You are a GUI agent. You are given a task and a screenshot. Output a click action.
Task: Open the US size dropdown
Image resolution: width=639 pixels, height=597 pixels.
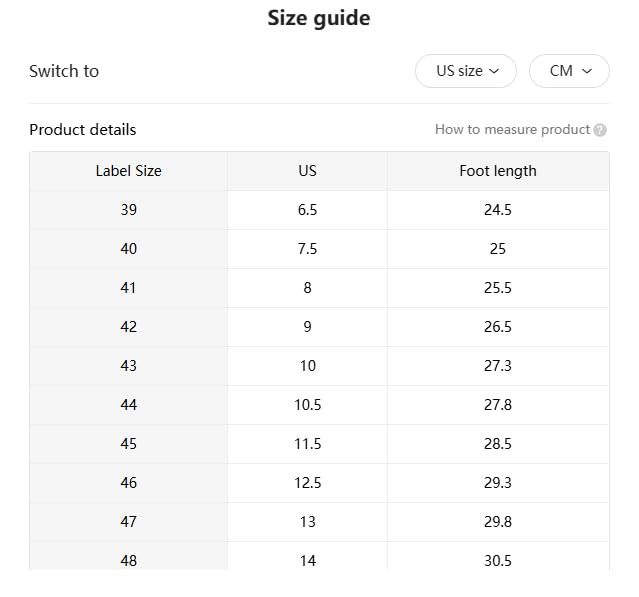pyautogui.click(x=466, y=71)
